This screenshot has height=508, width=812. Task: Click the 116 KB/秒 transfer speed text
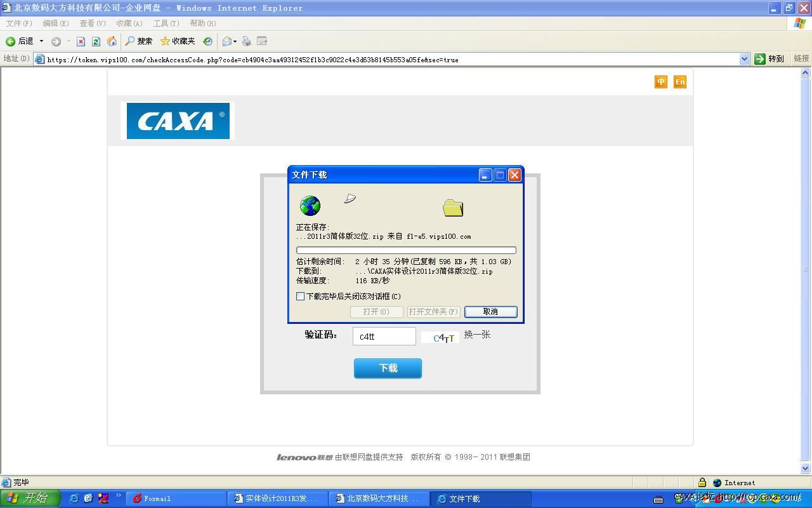(372, 281)
